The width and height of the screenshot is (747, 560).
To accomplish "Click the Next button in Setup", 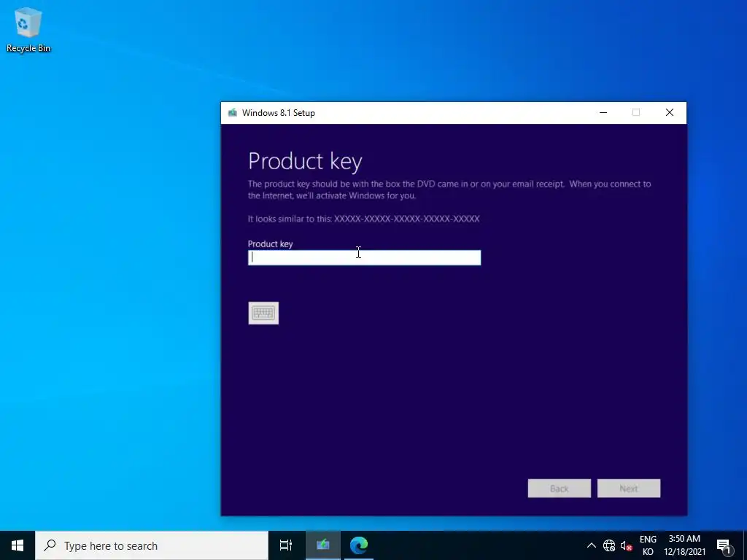I will click(x=629, y=489).
